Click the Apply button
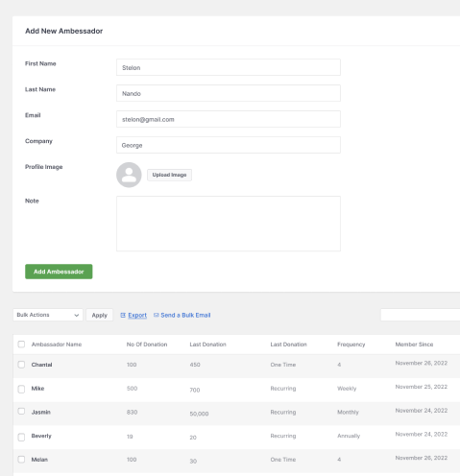Viewport: 460px width, 476px height. click(x=100, y=315)
